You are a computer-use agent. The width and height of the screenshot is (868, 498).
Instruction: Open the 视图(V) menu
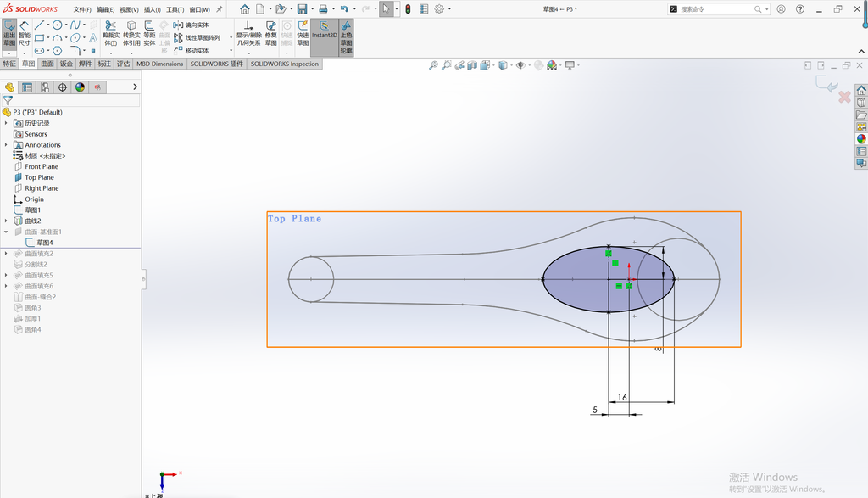point(129,9)
